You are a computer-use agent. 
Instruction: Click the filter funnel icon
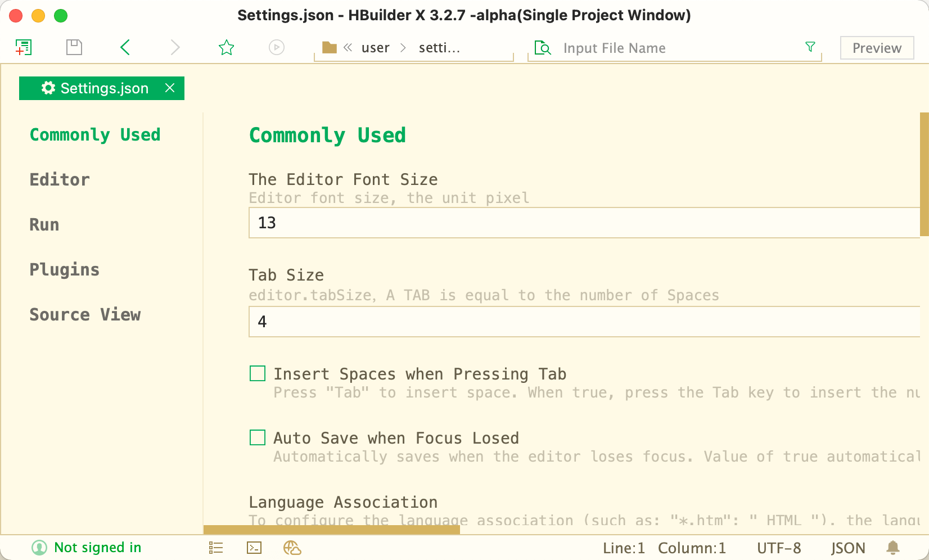pos(810,47)
